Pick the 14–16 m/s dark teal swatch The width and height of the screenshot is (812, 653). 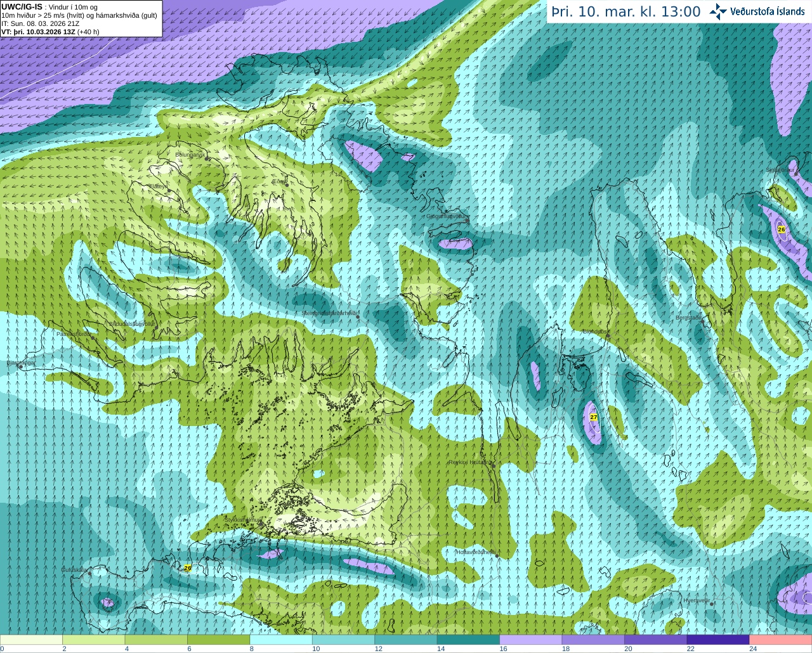[469, 640]
